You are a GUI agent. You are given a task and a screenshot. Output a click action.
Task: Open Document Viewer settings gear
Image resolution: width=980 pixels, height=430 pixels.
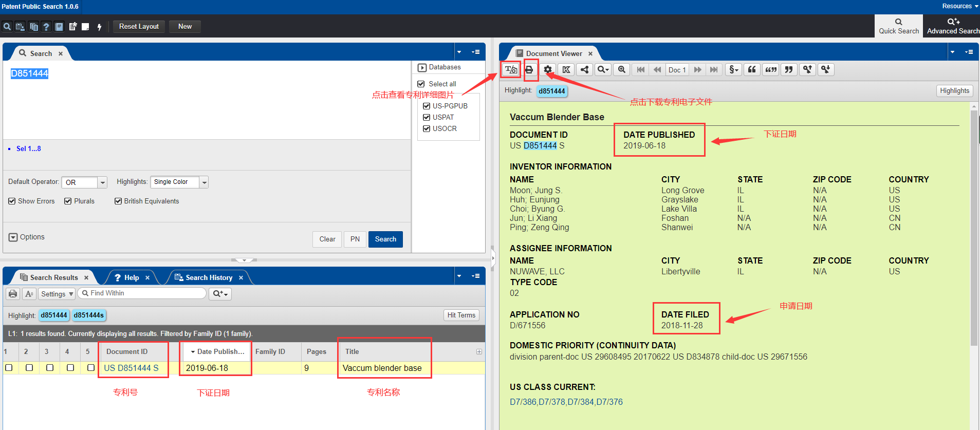tap(548, 70)
